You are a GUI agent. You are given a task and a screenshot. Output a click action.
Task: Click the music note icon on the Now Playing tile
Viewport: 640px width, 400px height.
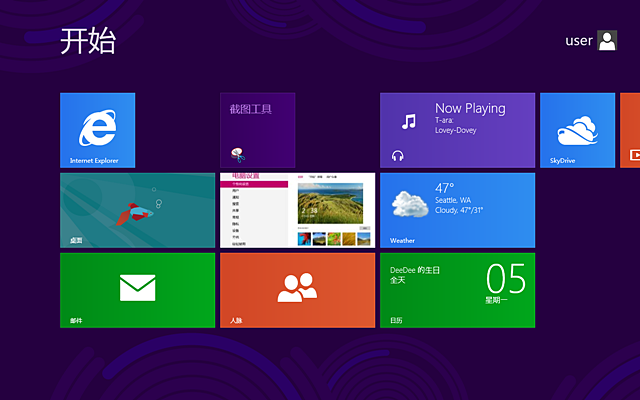click(409, 121)
